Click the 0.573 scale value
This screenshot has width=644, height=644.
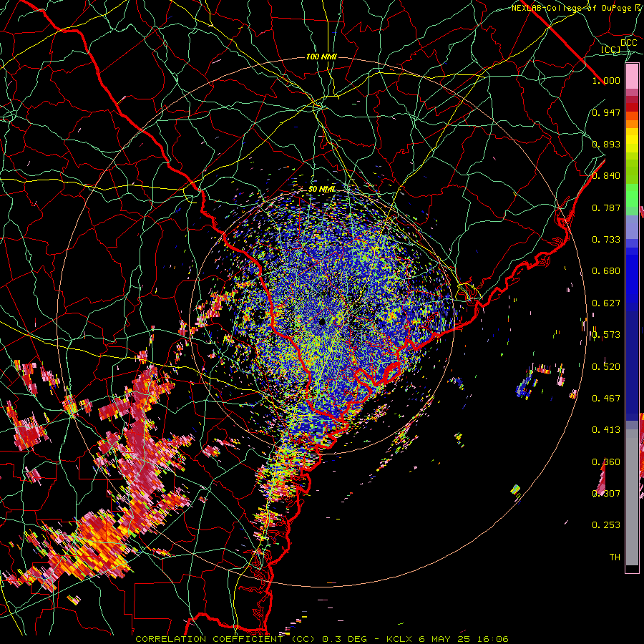[x=606, y=335]
